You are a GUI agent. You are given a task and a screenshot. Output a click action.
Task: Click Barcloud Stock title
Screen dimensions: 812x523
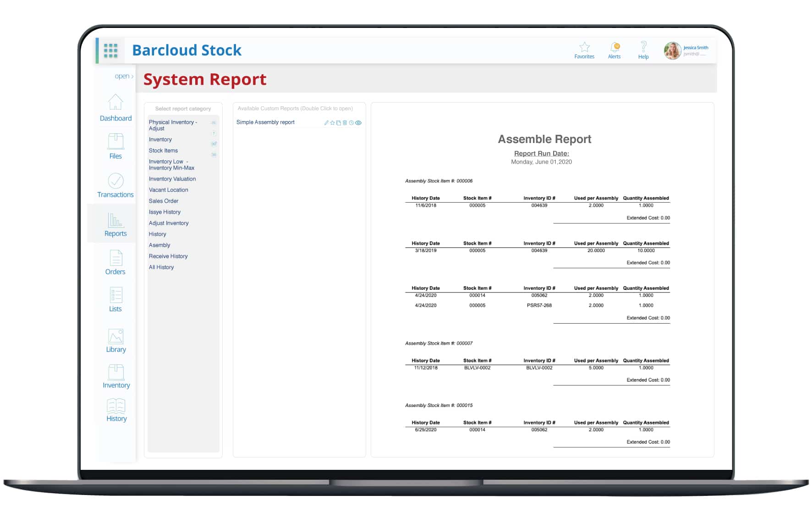[187, 50]
